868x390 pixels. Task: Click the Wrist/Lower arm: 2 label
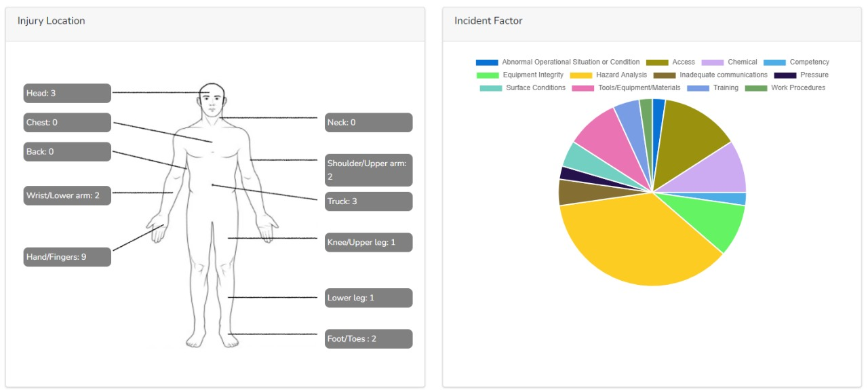[x=67, y=195]
